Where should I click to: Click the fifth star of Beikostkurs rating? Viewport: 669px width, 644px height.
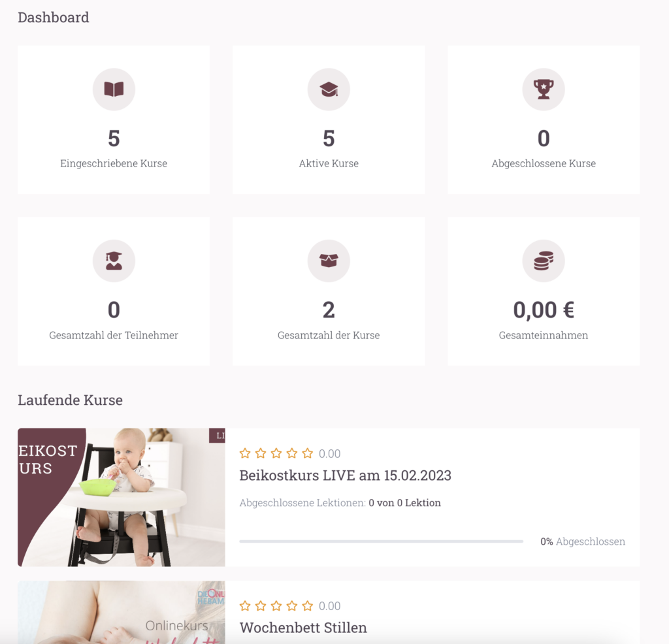tap(308, 453)
